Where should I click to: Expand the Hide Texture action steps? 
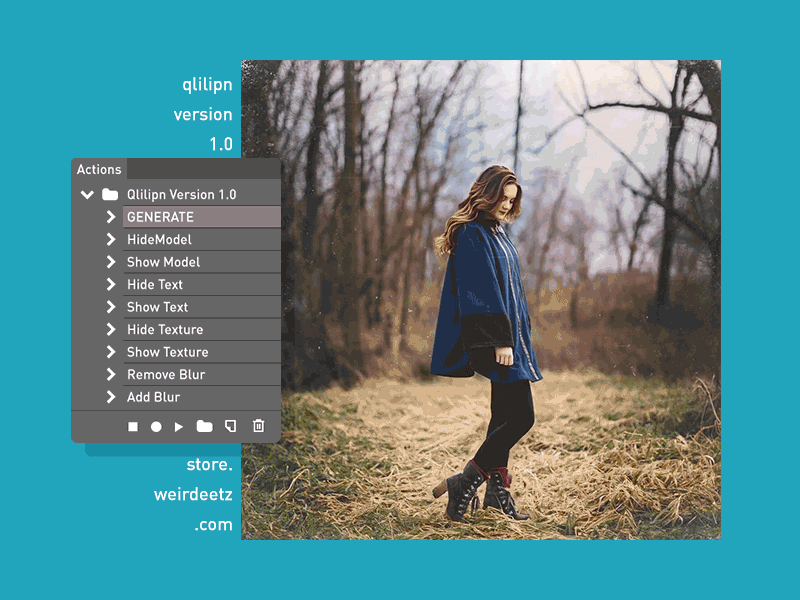[113, 330]
